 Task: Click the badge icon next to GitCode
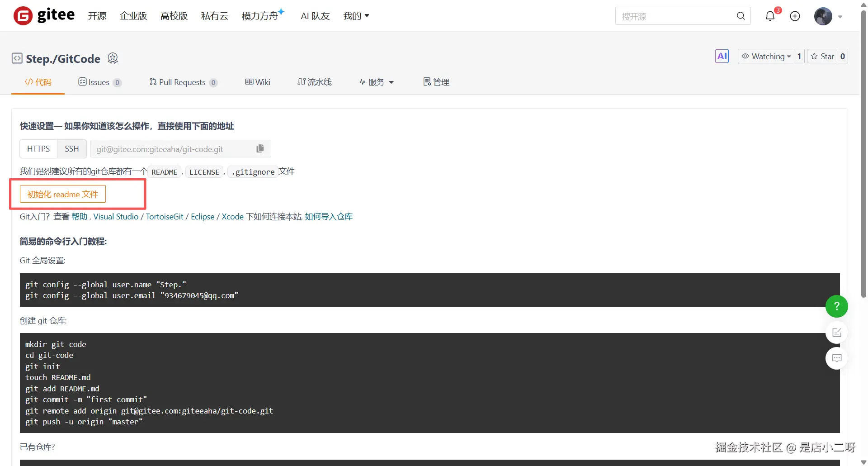coord(113,58)
